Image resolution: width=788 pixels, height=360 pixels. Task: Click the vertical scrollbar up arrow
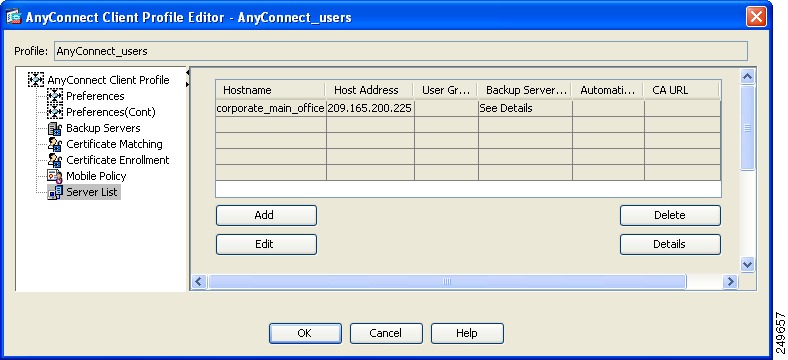click(747, 76)
